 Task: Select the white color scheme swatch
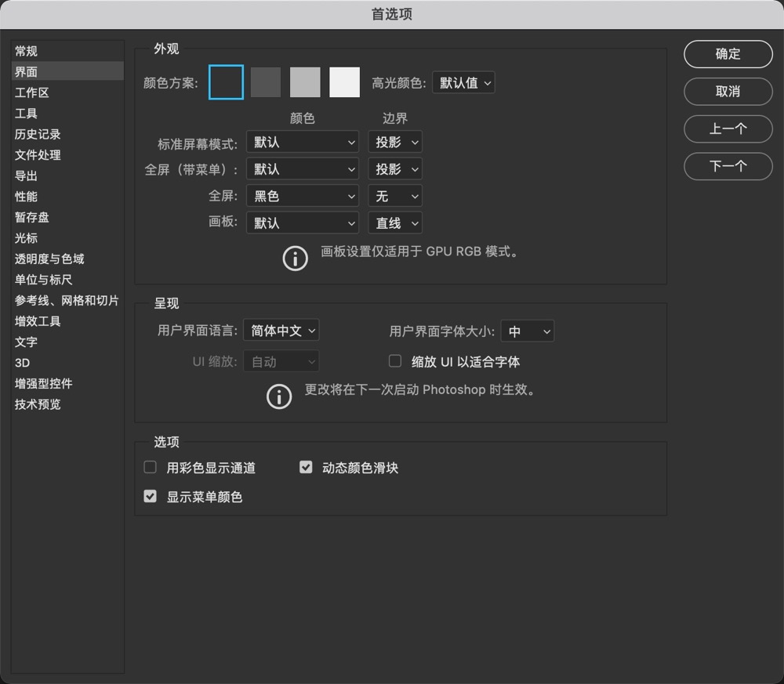(x=344, y=81)
